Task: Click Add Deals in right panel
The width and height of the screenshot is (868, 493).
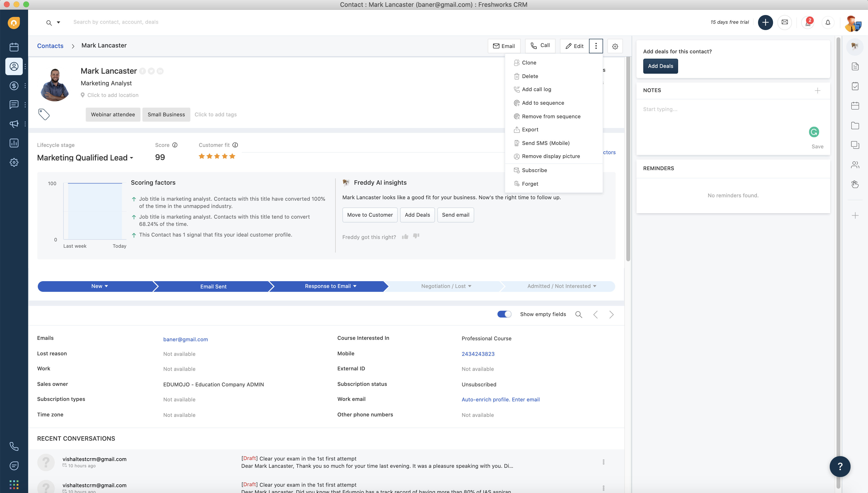Action: tap(660, 66)
